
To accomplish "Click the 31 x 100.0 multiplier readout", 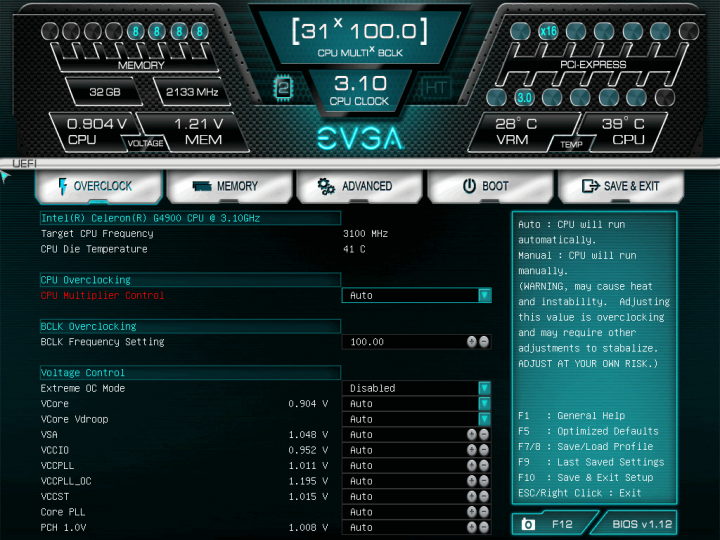I will coord(360,37).
